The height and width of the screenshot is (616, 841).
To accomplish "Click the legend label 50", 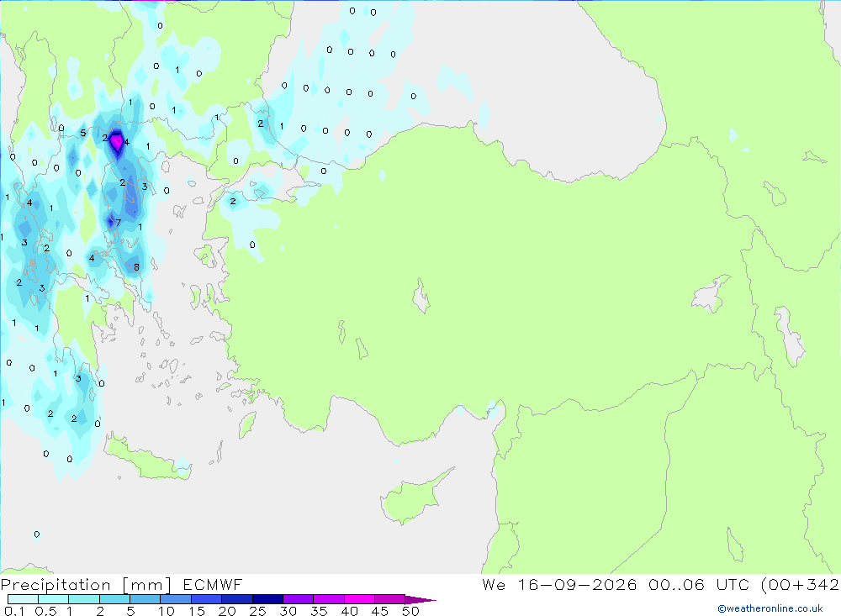I will [411, 611].
